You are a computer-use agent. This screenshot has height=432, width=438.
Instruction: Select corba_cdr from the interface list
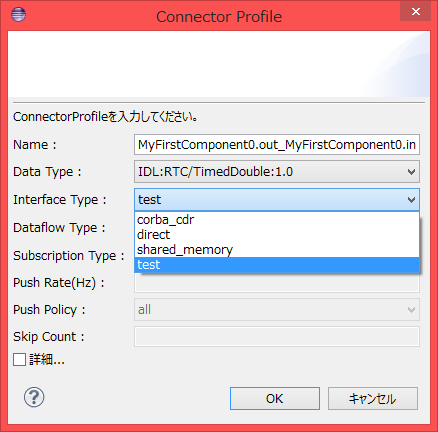point(277,220)
